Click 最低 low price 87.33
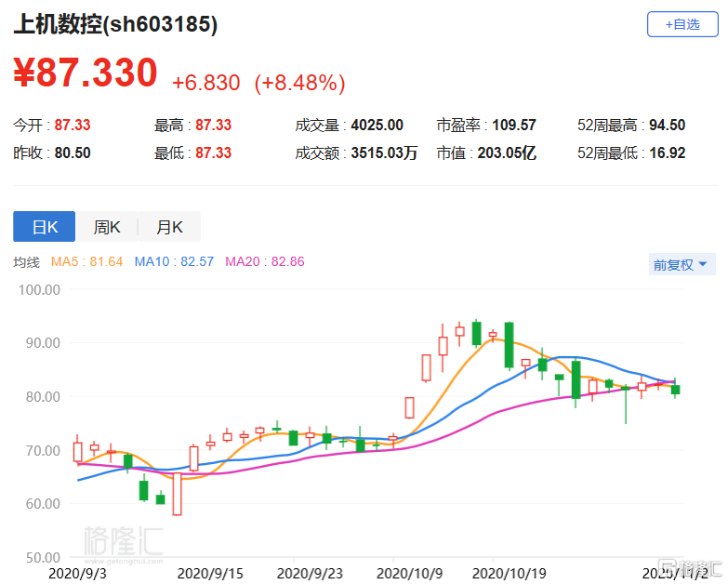 213,153
